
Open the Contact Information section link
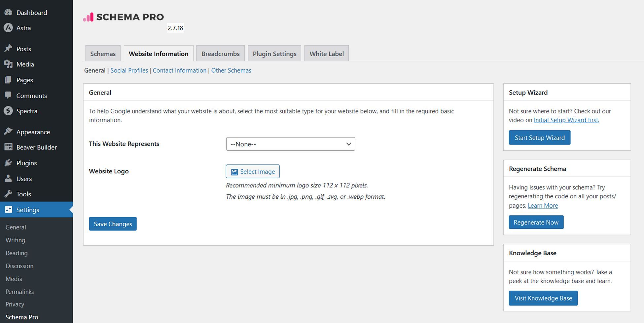click(x=179, y=70)
